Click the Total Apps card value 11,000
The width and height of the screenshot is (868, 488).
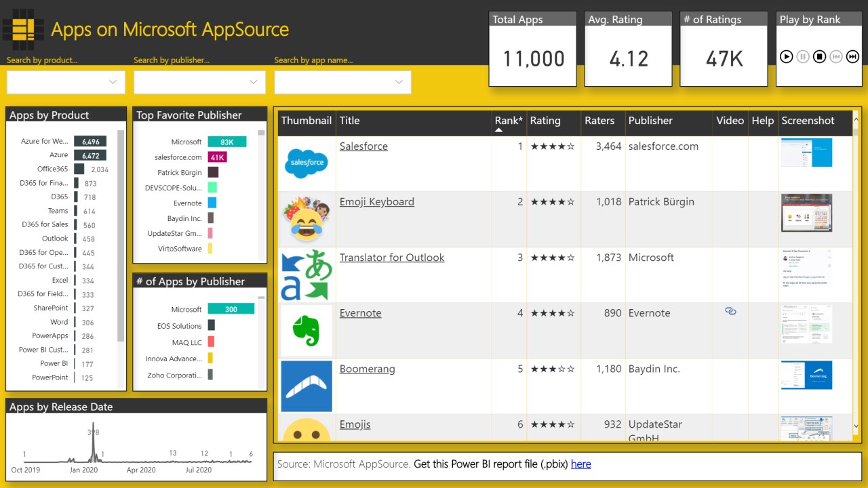click(x=534, y=59)
